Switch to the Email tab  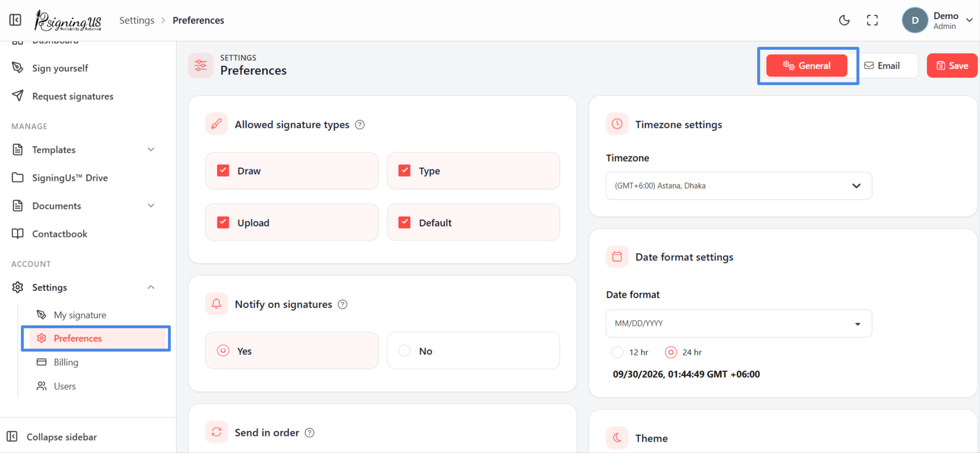(x=882, y=65)
